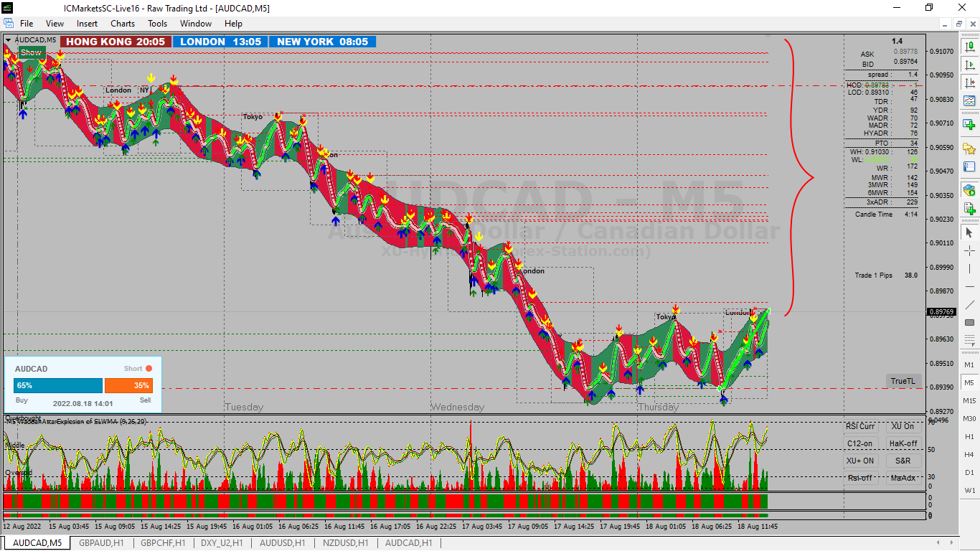The width and height of the screenshot is (980, 551).
Task: Click the green Show button
Action: 32,52
